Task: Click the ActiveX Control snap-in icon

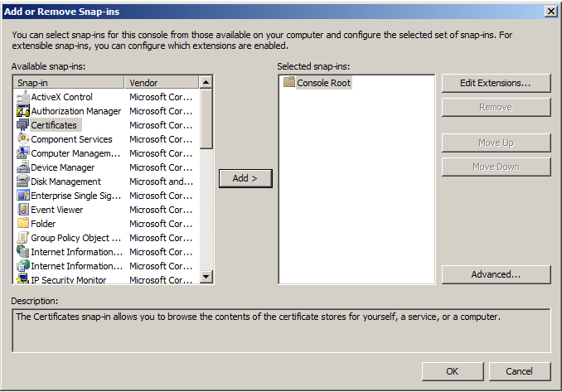Action: (23, 97)
